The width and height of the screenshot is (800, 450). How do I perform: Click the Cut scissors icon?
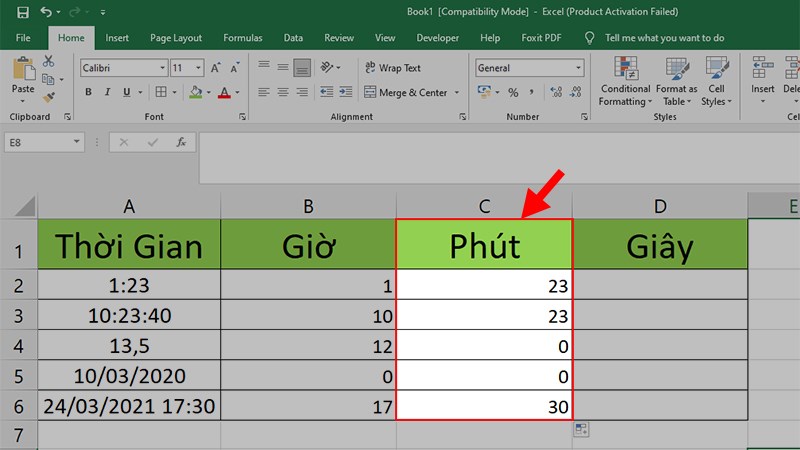pos(48,61)
